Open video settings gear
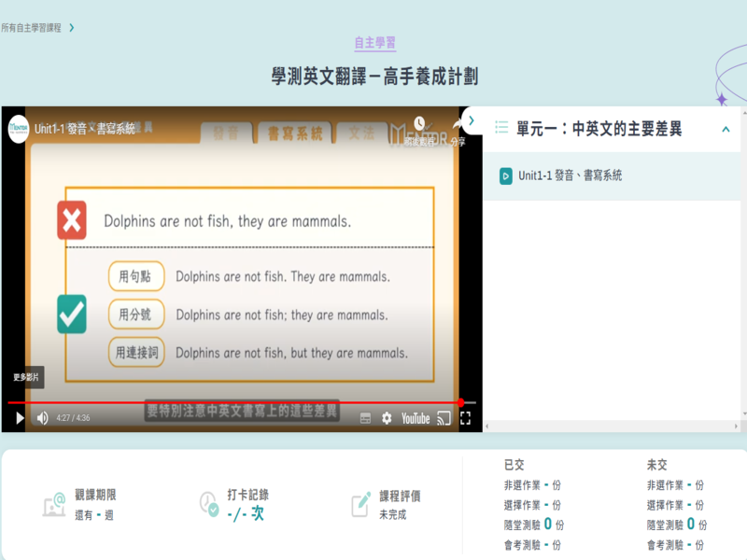The image size is (747, 560). tap(386, 418)
